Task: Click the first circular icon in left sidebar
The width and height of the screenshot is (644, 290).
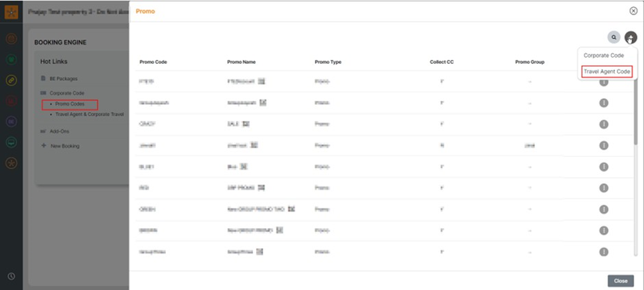Action: pyautogui.click(x=11, y=39)
